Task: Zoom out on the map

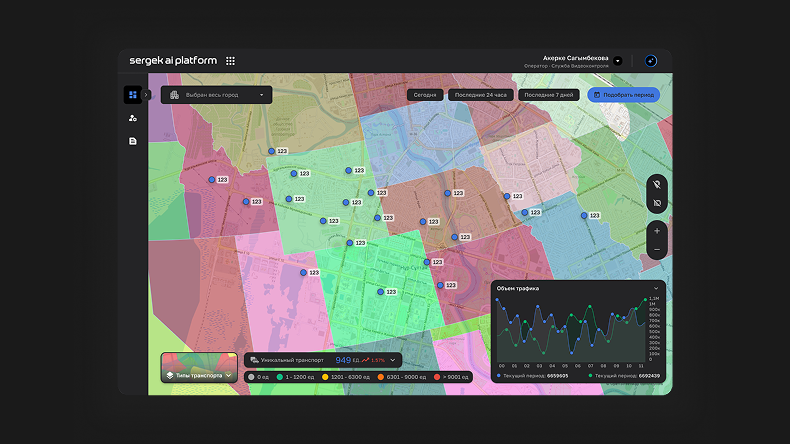Action: click(x=657, y=249)
